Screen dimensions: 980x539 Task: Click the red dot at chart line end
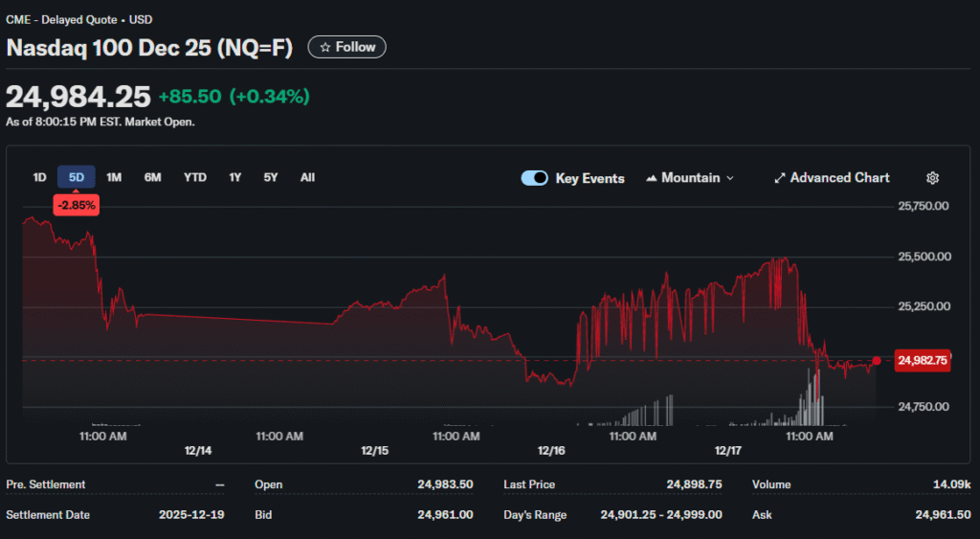[x=877, y=361]
